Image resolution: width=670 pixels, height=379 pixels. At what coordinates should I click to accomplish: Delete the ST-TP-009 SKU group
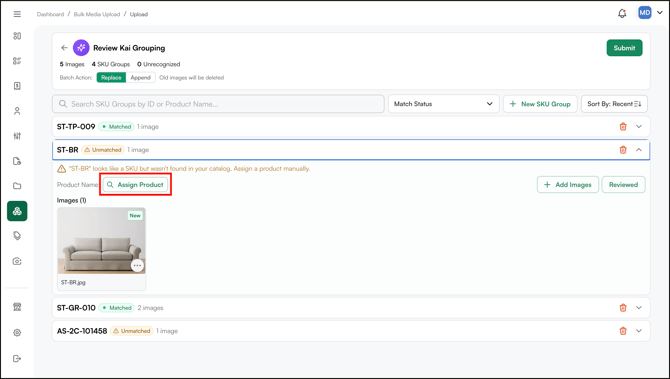pyautogui.click(x=623, y=126)
